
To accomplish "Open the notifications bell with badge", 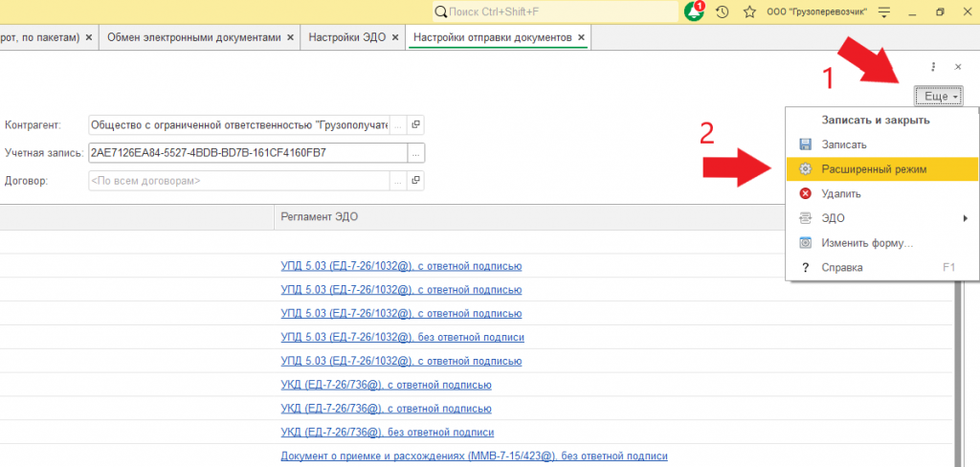I will coord(694,11).
